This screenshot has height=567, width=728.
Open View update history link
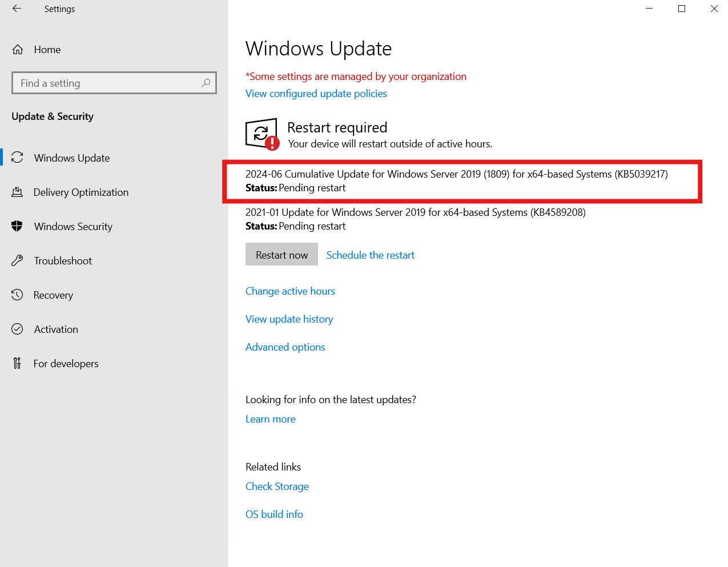[289, 319]
